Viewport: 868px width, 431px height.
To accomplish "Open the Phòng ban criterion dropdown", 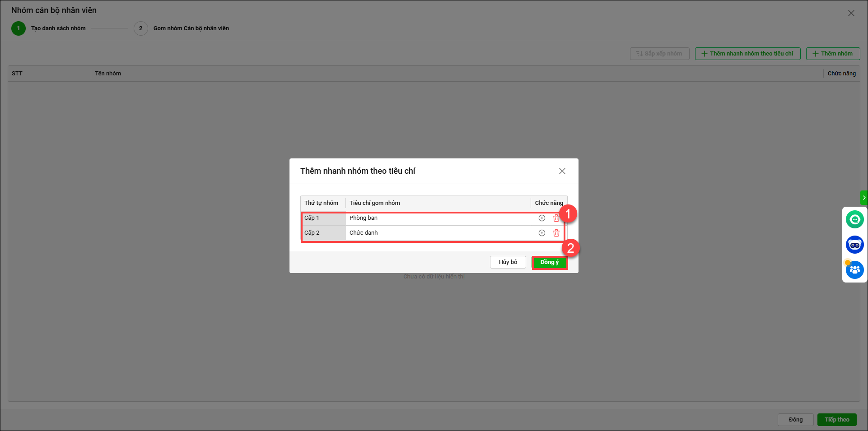I will (x=437, y=218).
